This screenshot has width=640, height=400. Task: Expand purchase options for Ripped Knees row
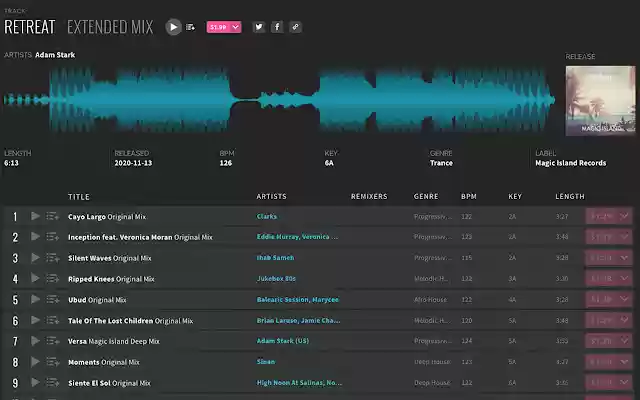(x=626, y=279)
